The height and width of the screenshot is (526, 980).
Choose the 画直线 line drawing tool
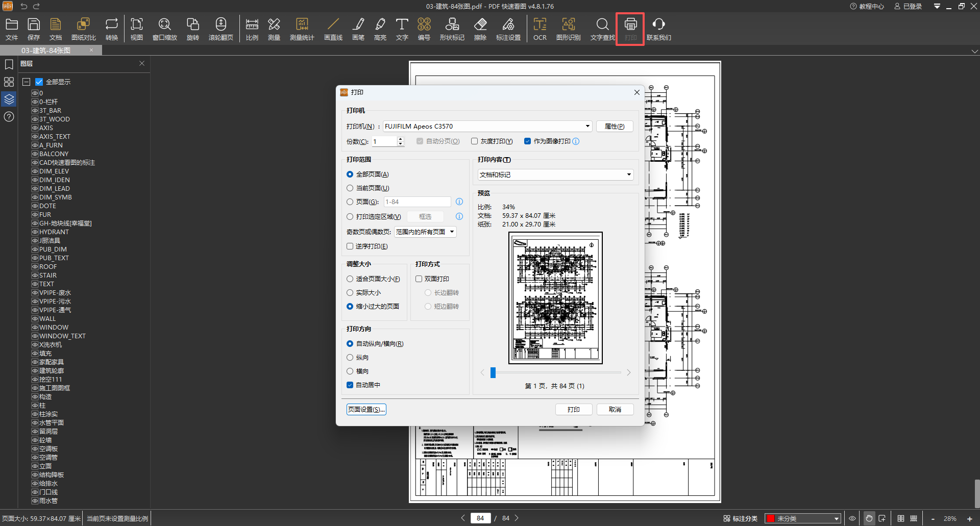pos(333,29)
